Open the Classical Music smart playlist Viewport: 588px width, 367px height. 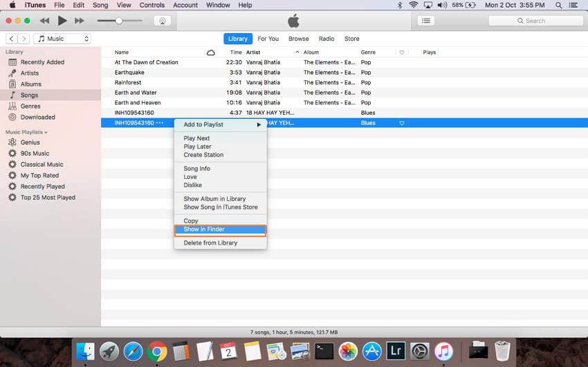[x=50, y=164]
